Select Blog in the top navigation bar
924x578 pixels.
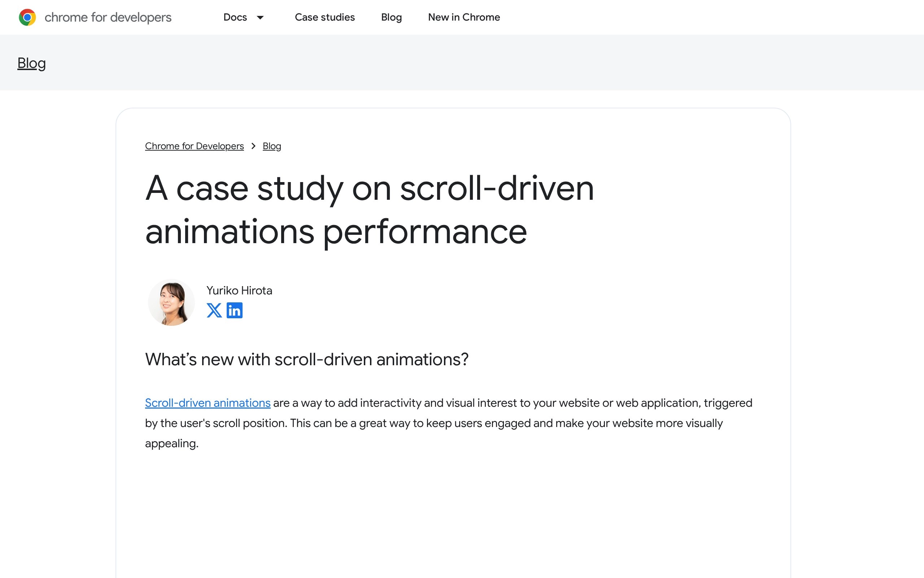pyautogui.click(x=391, y=17)
